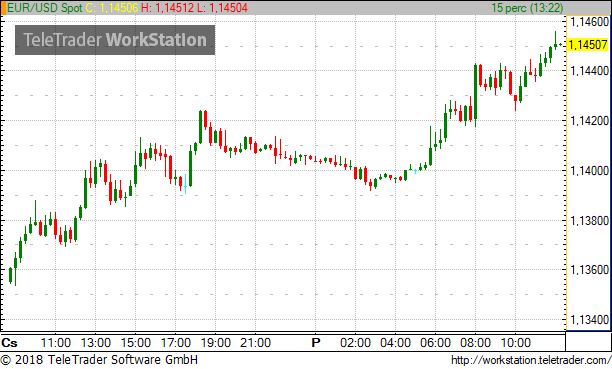612x369 pixels.
Task: Click the 15 perc (13:22) interval label
Action: click(x=527, y=8)
